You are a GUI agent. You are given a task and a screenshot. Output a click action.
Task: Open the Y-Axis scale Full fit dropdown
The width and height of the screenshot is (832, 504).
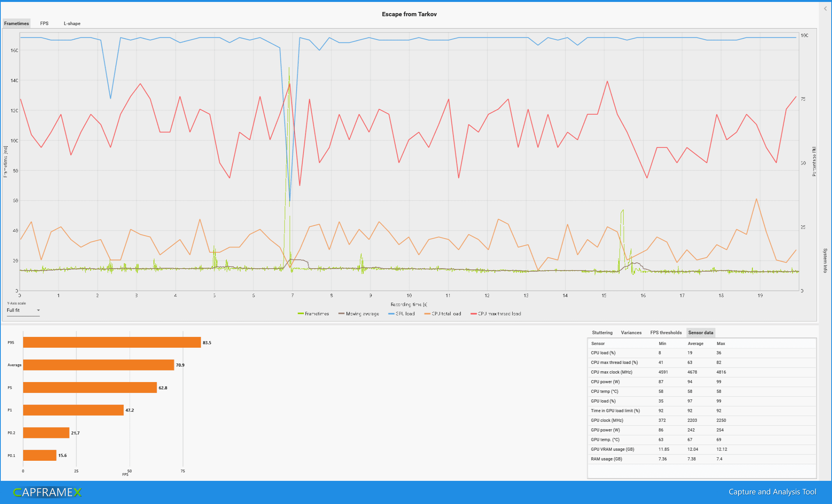click(23, 310)
